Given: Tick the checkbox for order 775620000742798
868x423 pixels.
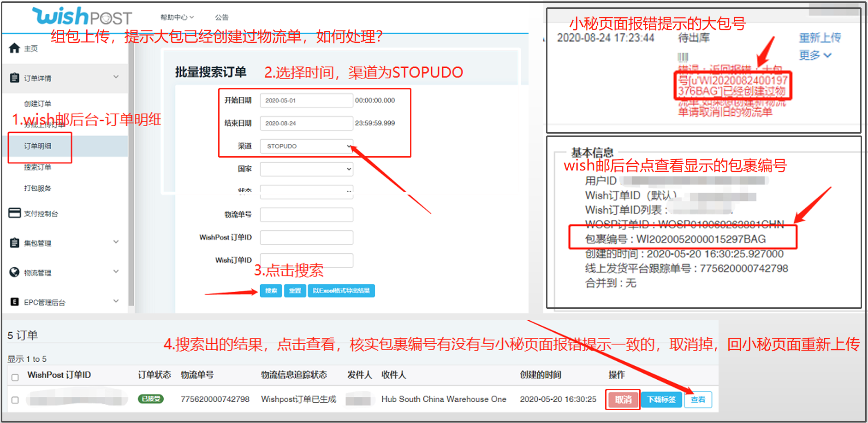Looking at the screenshot, I should click(x=15, y=400).
